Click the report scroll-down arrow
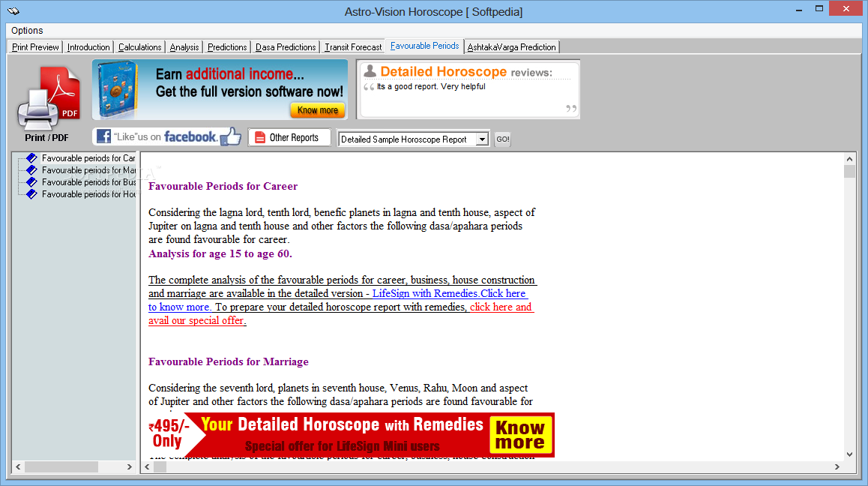Screen dimensions: 868x486 (x=850, y=454)
